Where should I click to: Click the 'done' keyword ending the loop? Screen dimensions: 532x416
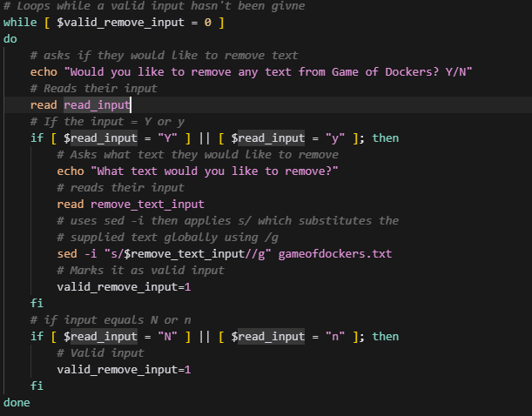[x=17, y=403]
